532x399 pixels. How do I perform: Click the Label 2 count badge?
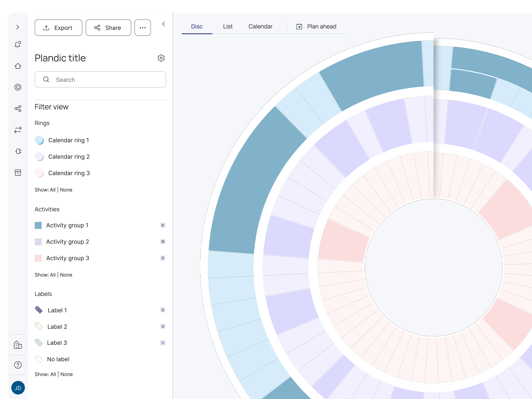pos(163,326)
